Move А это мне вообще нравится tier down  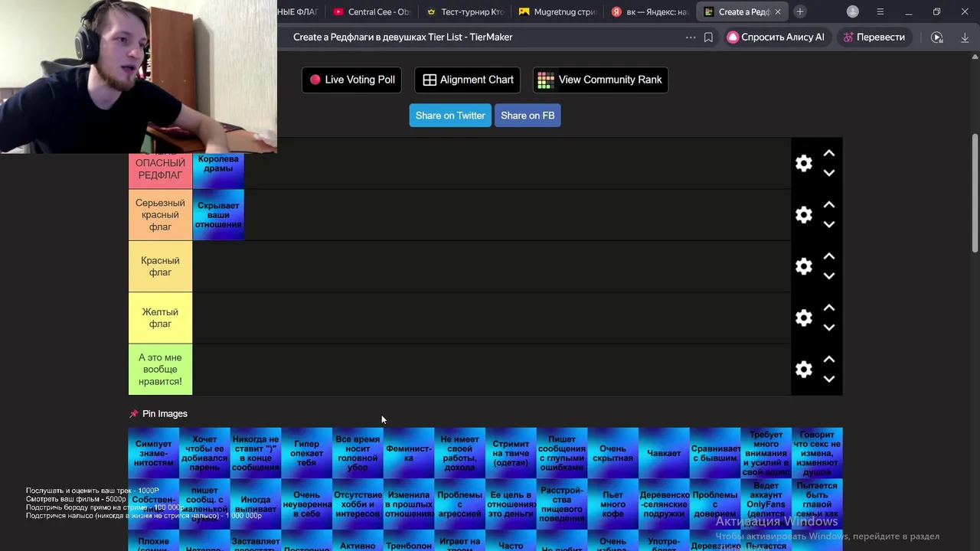829,379
